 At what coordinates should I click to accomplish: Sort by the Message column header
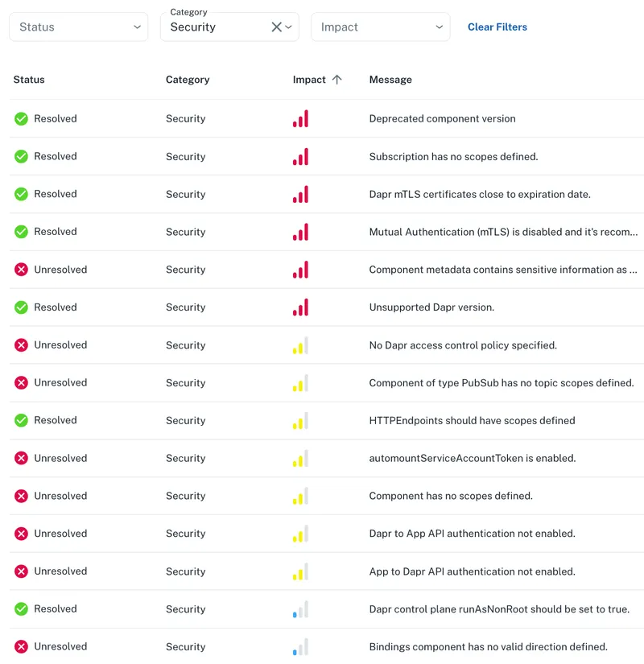tap(390, 80)
